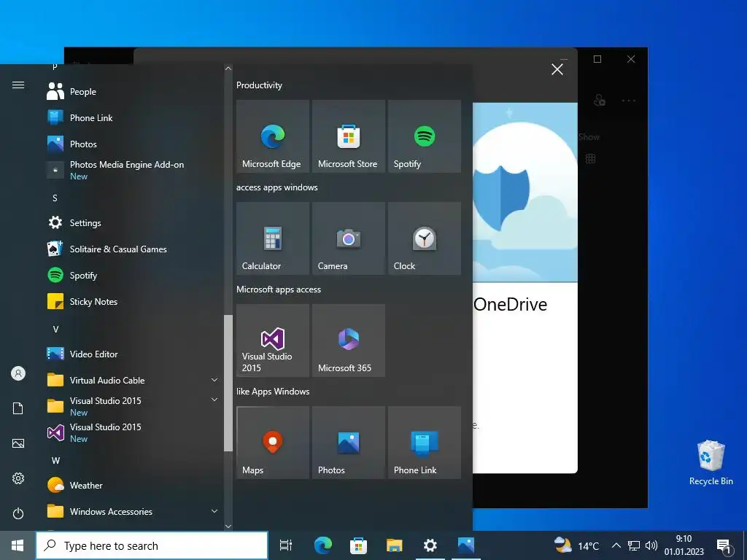Open the user account icon in Start rail
747x560 pixels.
pos(18,373)
